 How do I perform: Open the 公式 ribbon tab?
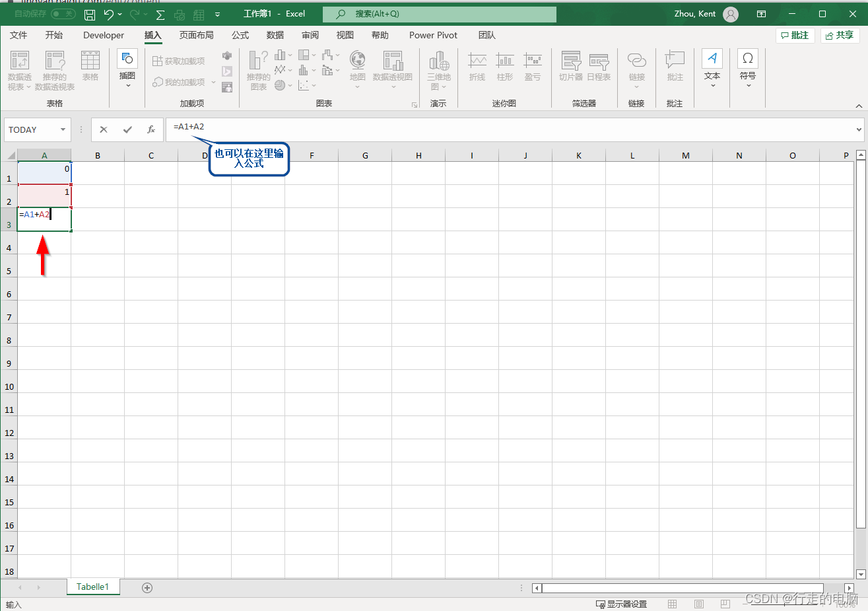click(240, 35)
